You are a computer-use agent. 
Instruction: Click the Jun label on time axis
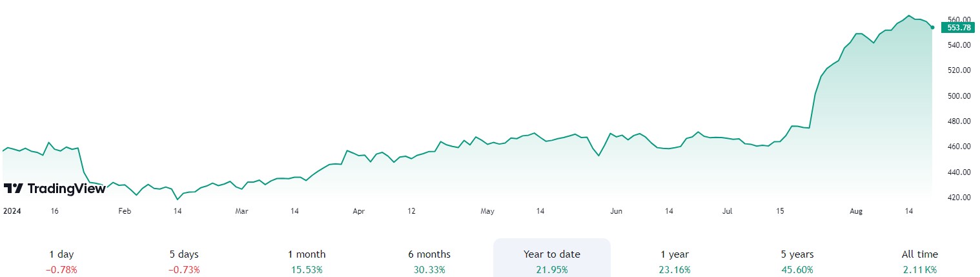click(x=617, y=211)
